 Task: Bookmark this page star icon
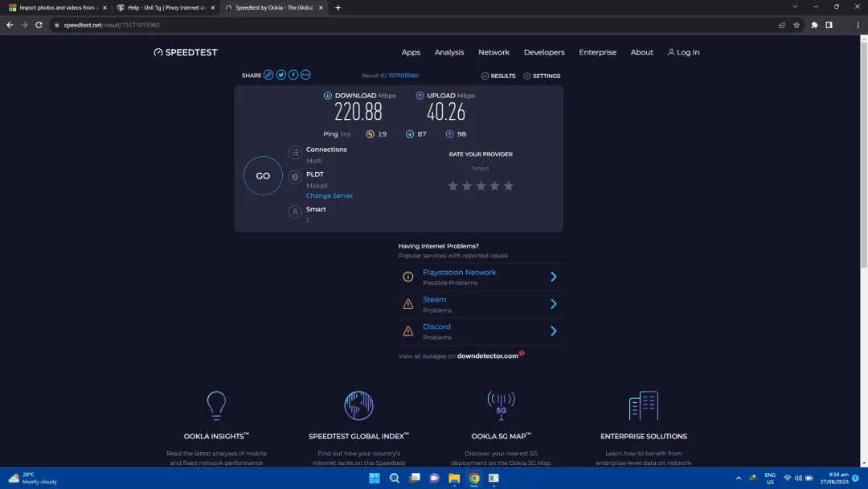tap(796, 25)
